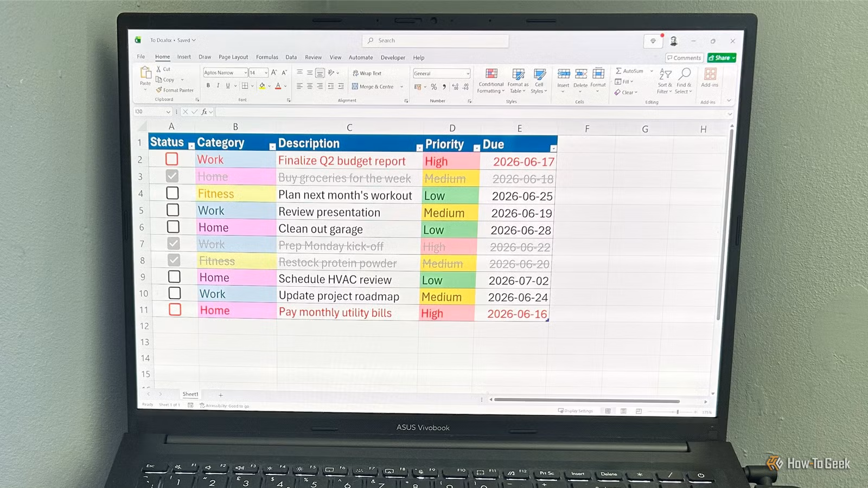Screen dimensions: 868x488
Task: Open the Due column filter dropdown
Action: [x=553, y=149]
